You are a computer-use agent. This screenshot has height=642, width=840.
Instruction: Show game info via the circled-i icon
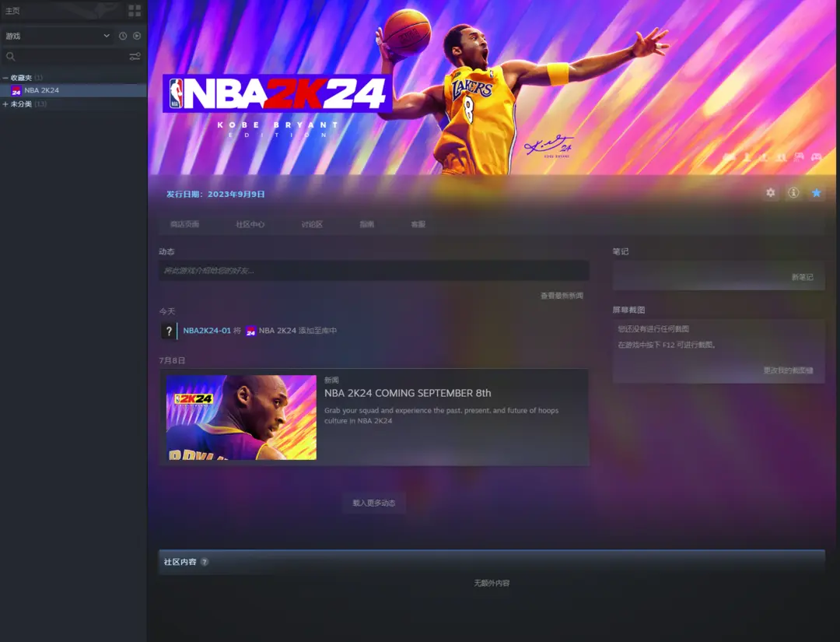click(793, 192)
